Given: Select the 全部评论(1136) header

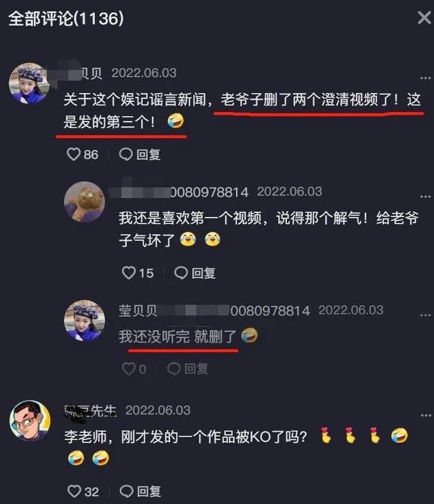Looking at the screenshot, I should (x=66, y=18).
